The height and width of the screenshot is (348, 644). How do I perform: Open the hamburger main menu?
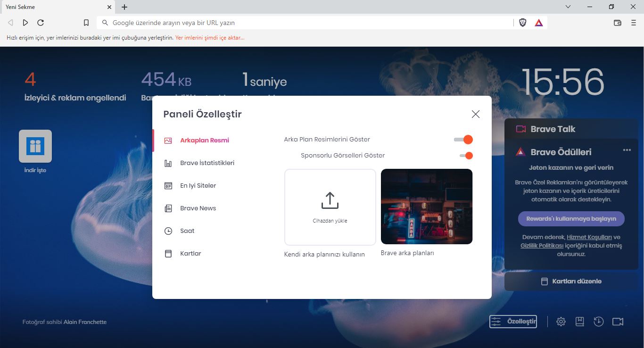(x=634, y=23)
